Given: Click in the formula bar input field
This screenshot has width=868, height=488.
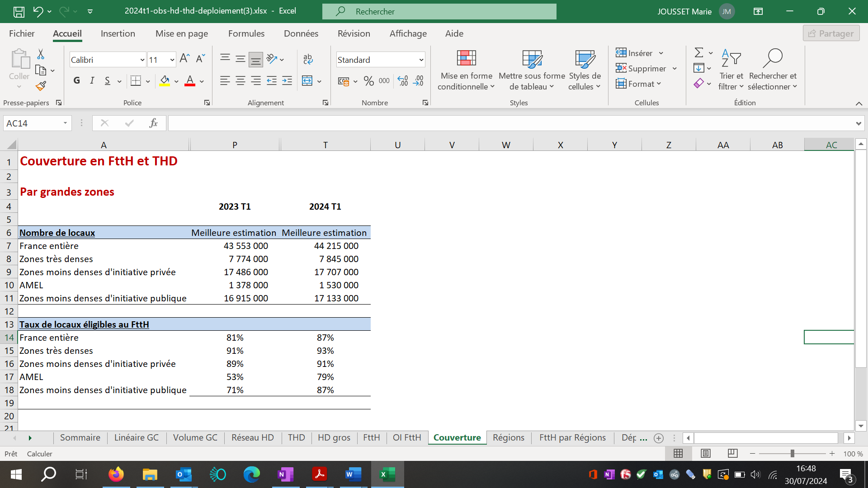Looking at the screenshot, I should 511,123.
